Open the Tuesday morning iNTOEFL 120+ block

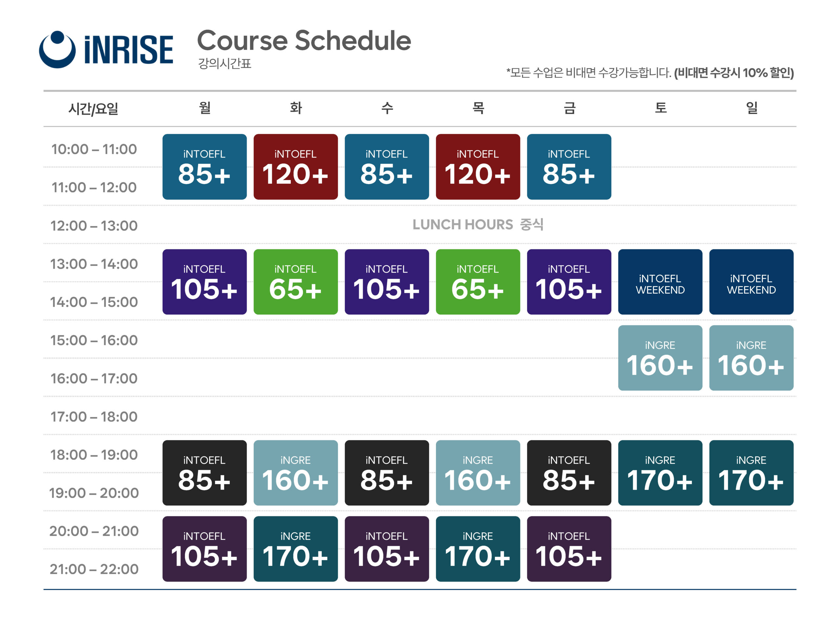point(295,167)
